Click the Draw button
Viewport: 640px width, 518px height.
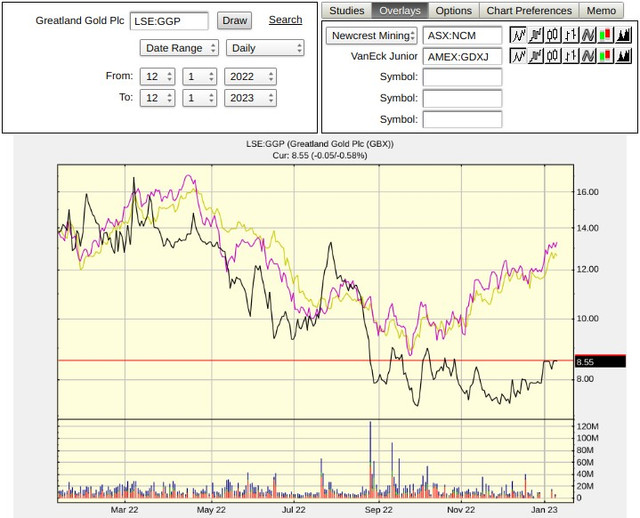tap(235, 20)
